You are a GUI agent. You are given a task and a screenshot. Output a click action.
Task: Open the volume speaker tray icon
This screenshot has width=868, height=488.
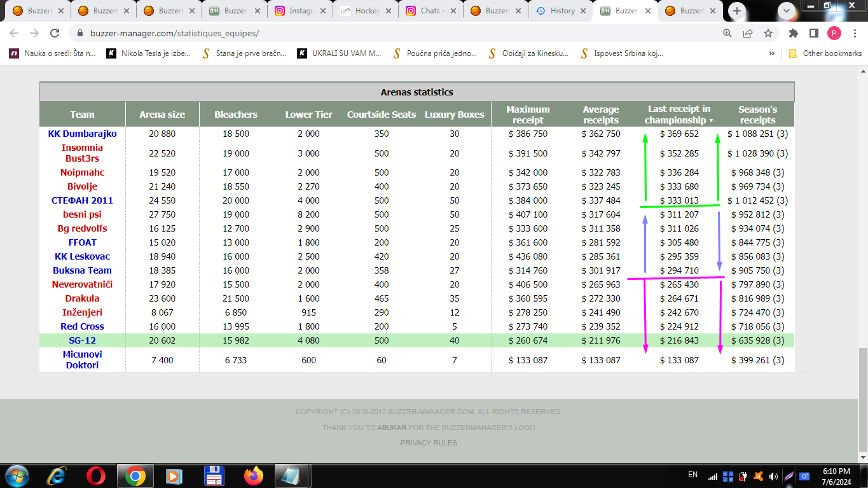pyautogui.click(x=773, y=476)
